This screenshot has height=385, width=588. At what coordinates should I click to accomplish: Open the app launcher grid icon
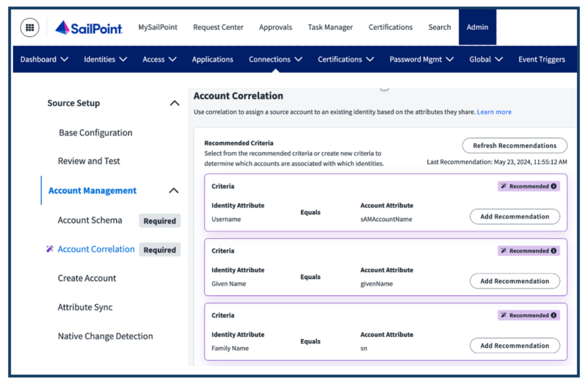coord(30,28)
